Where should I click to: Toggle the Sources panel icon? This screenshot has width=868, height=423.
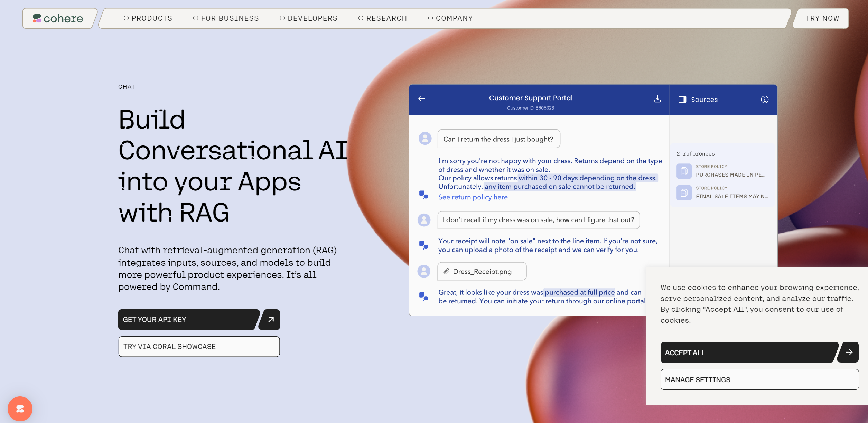click(682, 100)
